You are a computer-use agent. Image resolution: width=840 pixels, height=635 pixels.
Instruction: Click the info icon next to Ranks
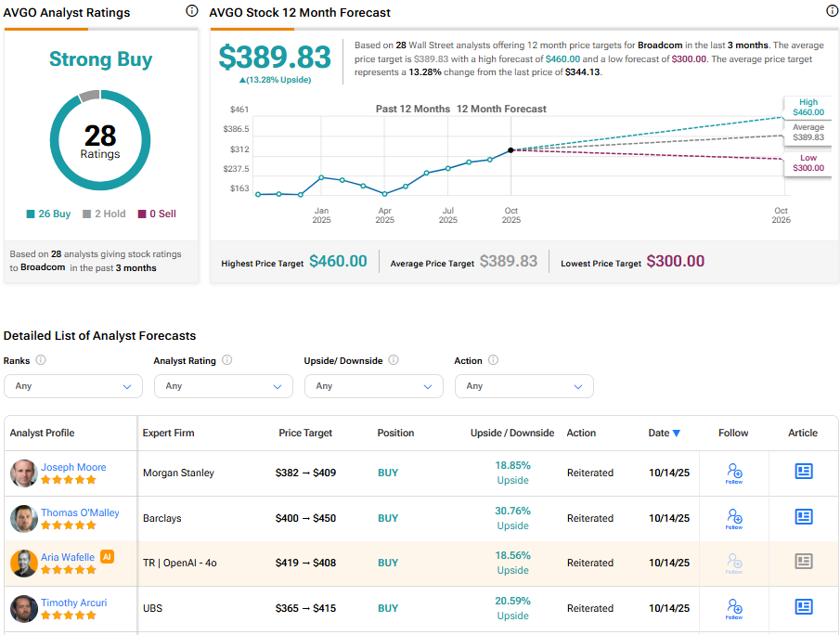41,360
